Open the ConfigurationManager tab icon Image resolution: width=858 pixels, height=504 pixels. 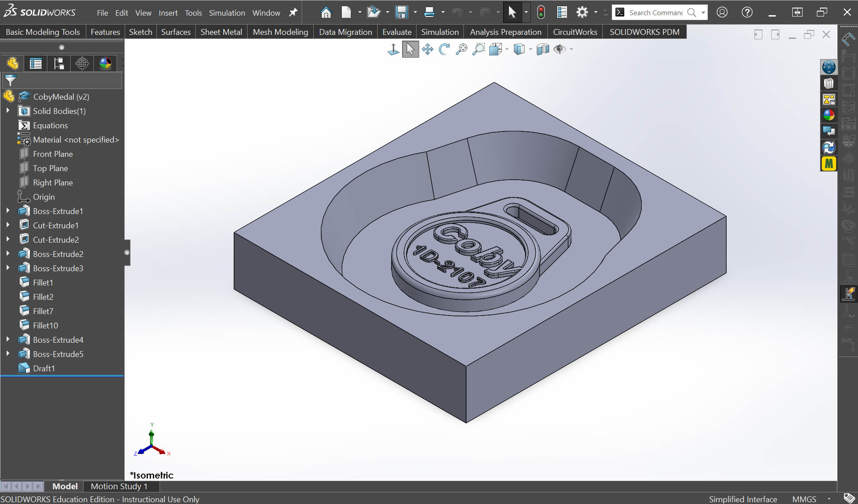(59, 63)
